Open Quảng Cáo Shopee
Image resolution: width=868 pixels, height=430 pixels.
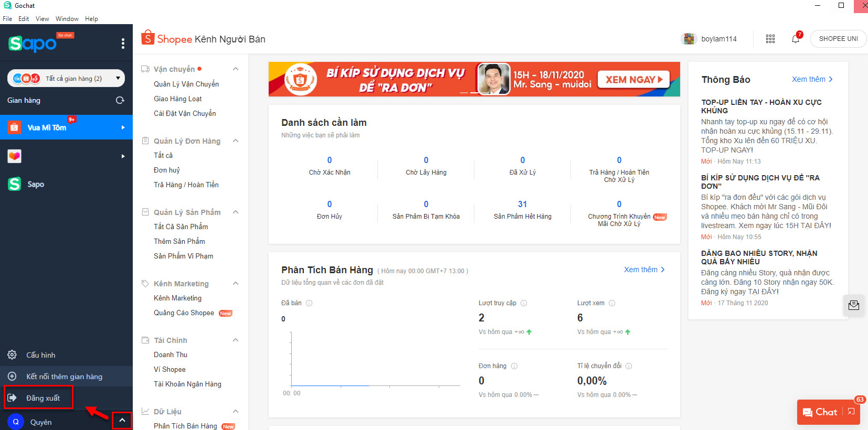tap(184, 313)
